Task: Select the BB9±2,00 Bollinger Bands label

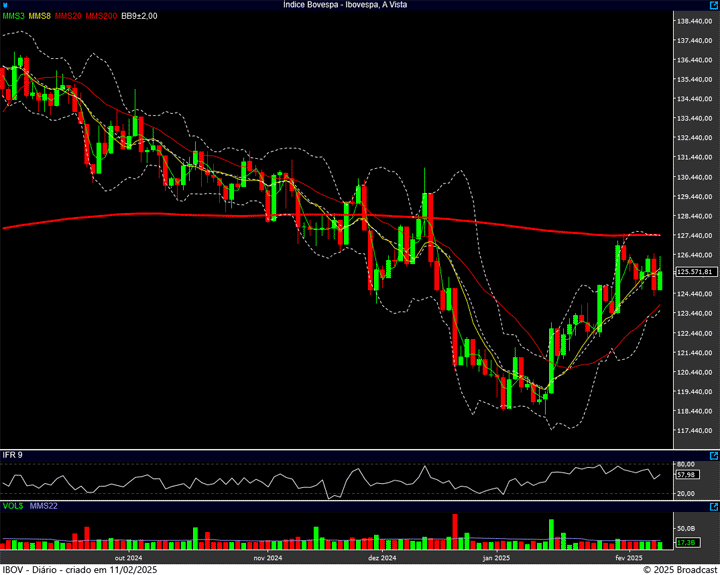Action: tap(139, 16)
